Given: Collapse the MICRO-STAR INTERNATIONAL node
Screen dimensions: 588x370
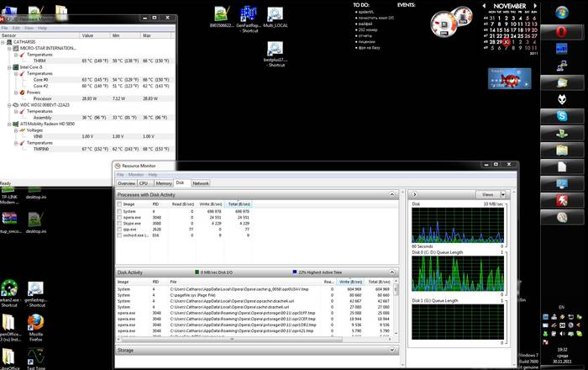Looking at the screenshot, I should pos(9,49).
